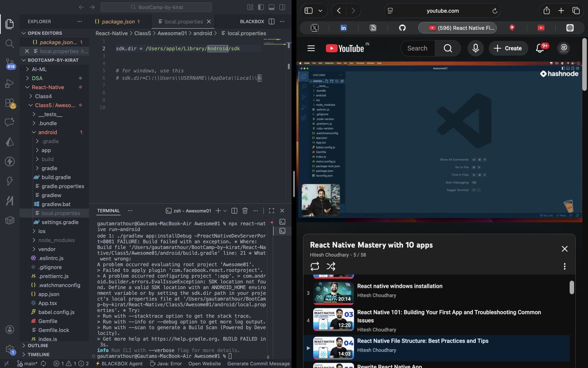Click the YouTube search magnifier button

[x=448, y=48]
